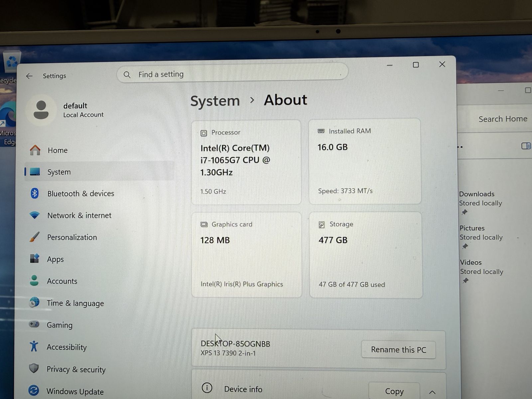Open Bluetooth & devices settings
Viewport: 532px width, 399px height.
[x=80, y=194]
